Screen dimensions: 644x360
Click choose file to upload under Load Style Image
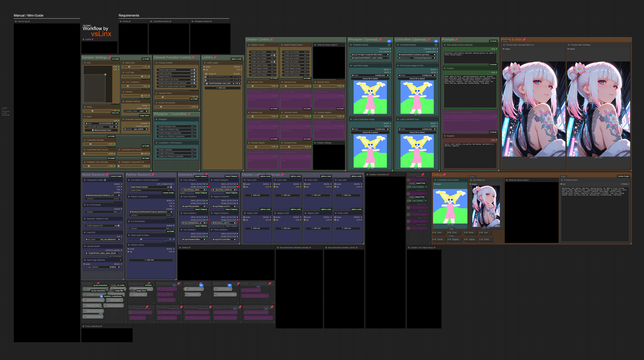coord(370,79)
